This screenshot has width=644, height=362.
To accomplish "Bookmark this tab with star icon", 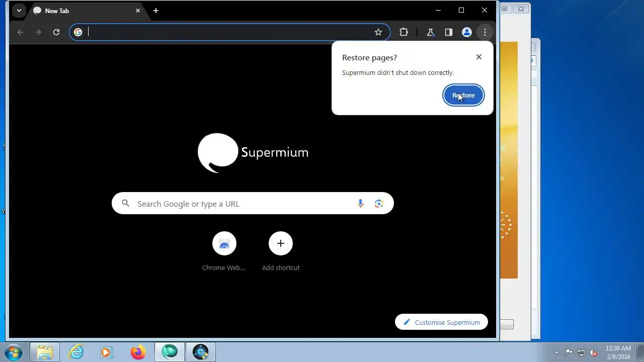I will point(378,32).
